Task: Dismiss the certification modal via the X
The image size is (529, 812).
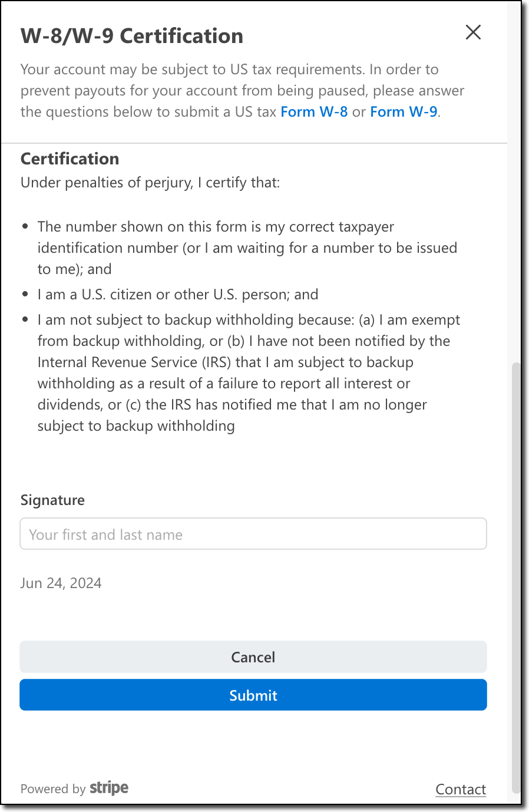Action: (473, 33)
